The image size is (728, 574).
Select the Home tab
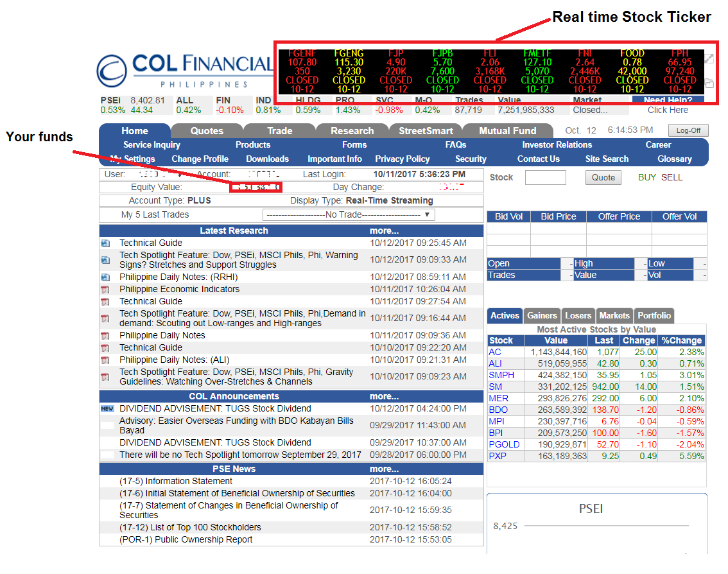135,131
